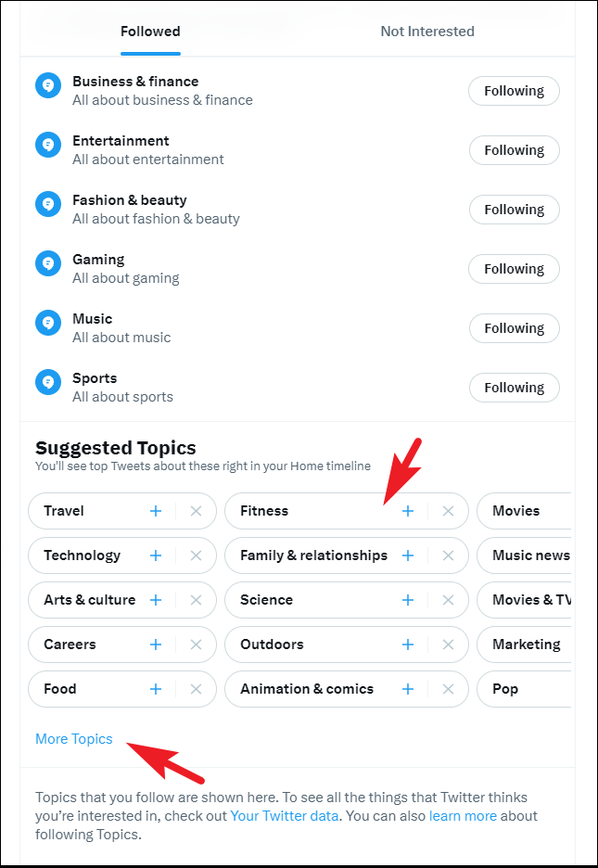Open More Topics

(x=73, y=738)
